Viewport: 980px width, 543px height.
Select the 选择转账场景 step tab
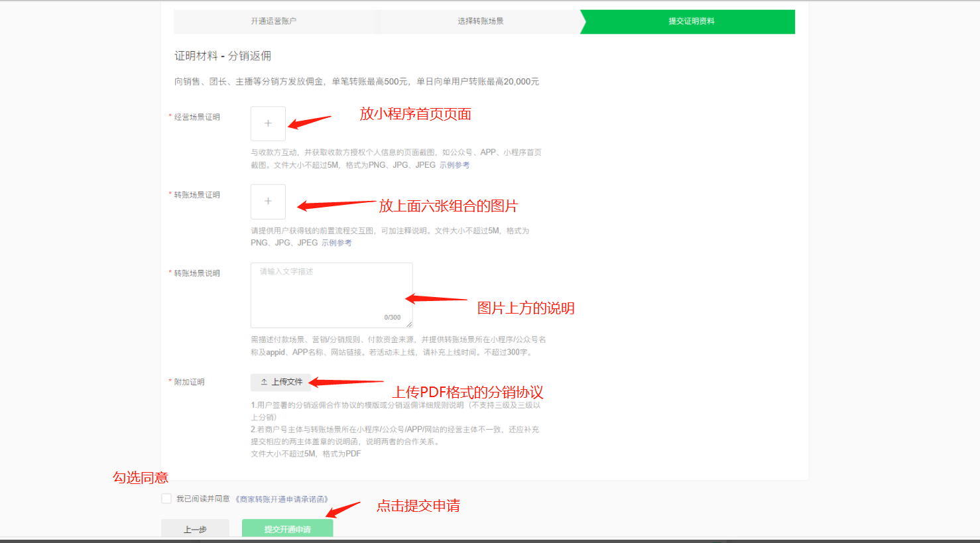480,21
